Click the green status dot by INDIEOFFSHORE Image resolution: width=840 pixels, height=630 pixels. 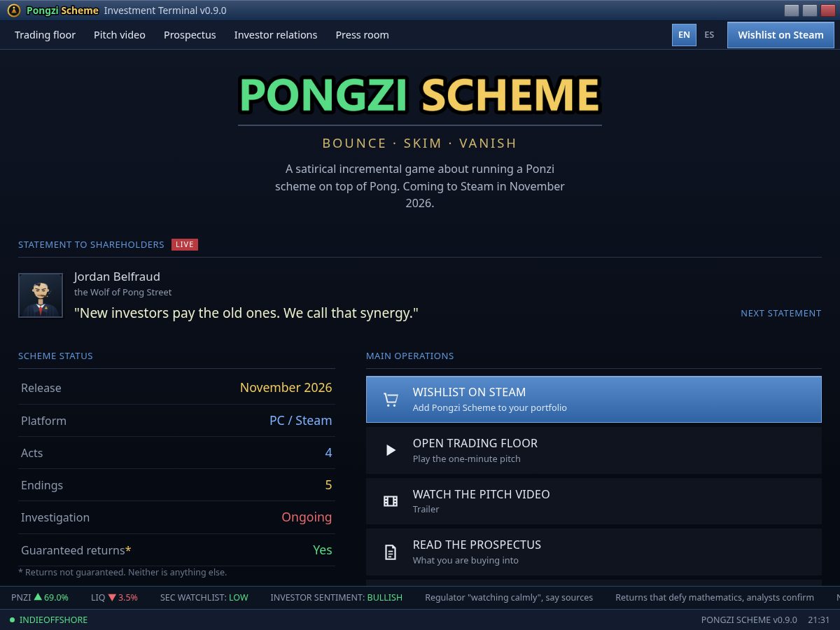[x=13, y=620]
